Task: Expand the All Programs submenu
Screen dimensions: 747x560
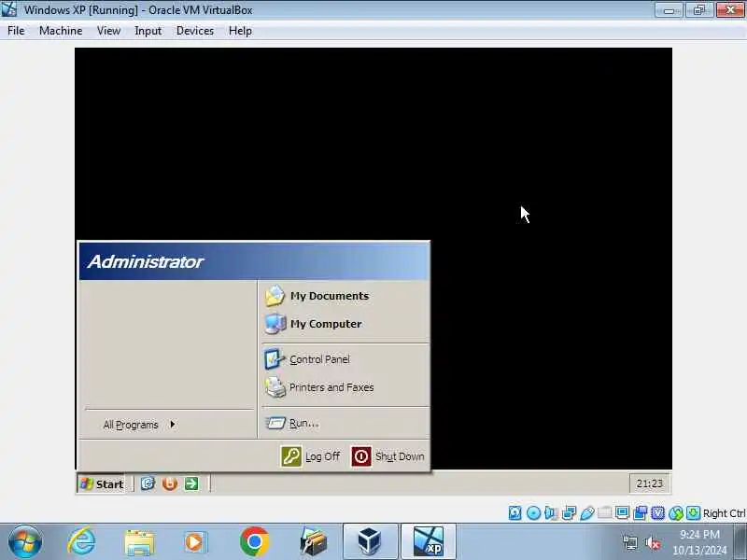Action: click(x=139, y=425)
